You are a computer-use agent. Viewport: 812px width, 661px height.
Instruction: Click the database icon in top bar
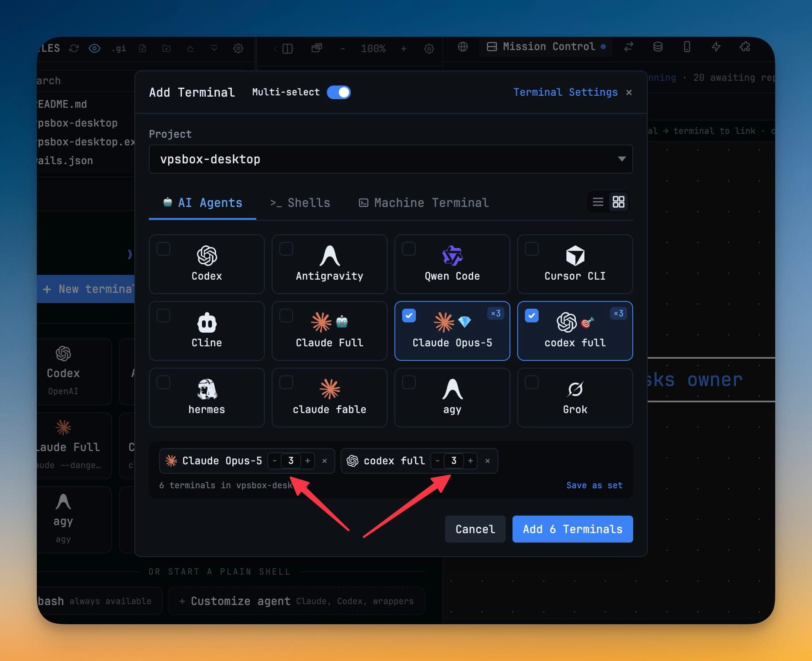(658, 47)
